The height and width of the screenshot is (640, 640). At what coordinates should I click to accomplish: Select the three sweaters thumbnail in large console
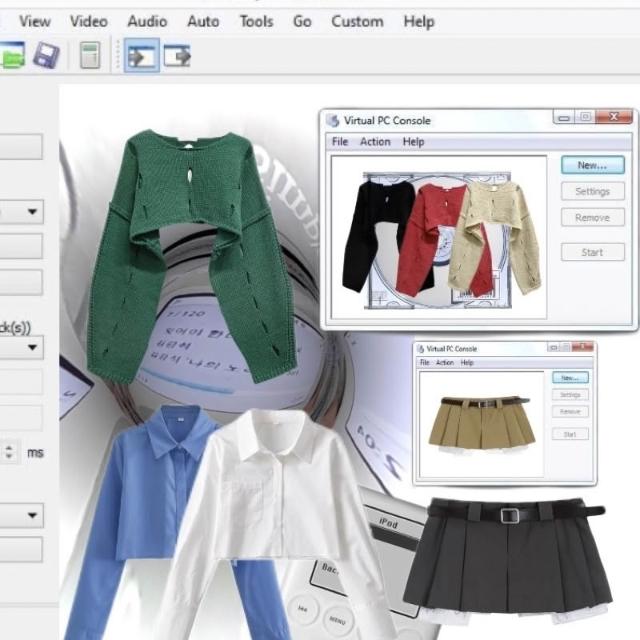[x=442, y=240]
